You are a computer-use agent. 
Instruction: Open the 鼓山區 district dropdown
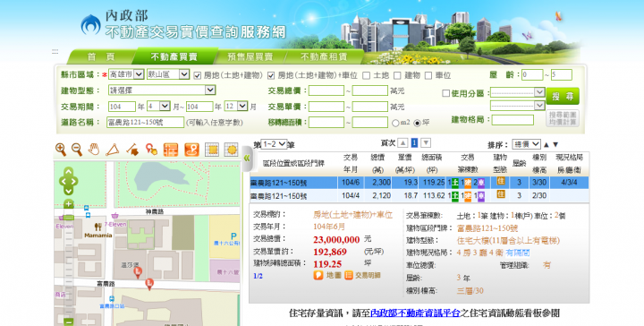tap(168, 74)
